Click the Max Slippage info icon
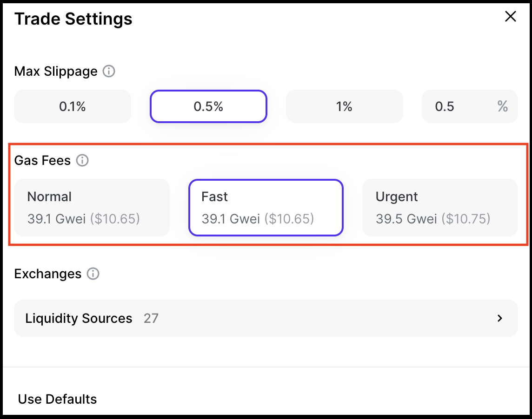The width and height of the screenshot is (532, 419). pos(109,72)
